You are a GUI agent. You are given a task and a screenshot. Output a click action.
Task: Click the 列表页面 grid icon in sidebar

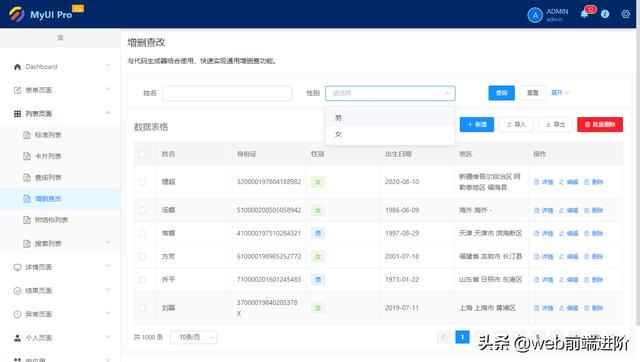[x=17, y=113]
